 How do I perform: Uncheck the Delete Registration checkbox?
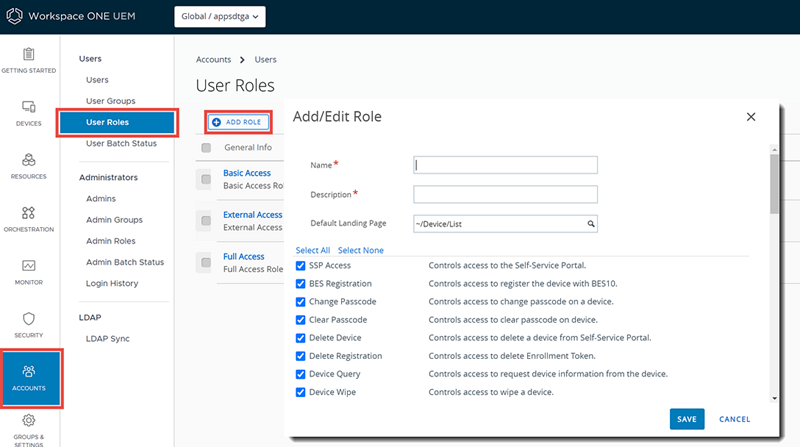tap(301, 356)
